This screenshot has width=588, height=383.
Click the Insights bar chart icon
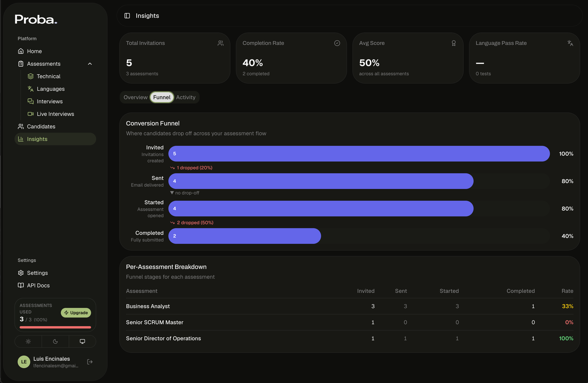tap(21, 139)
